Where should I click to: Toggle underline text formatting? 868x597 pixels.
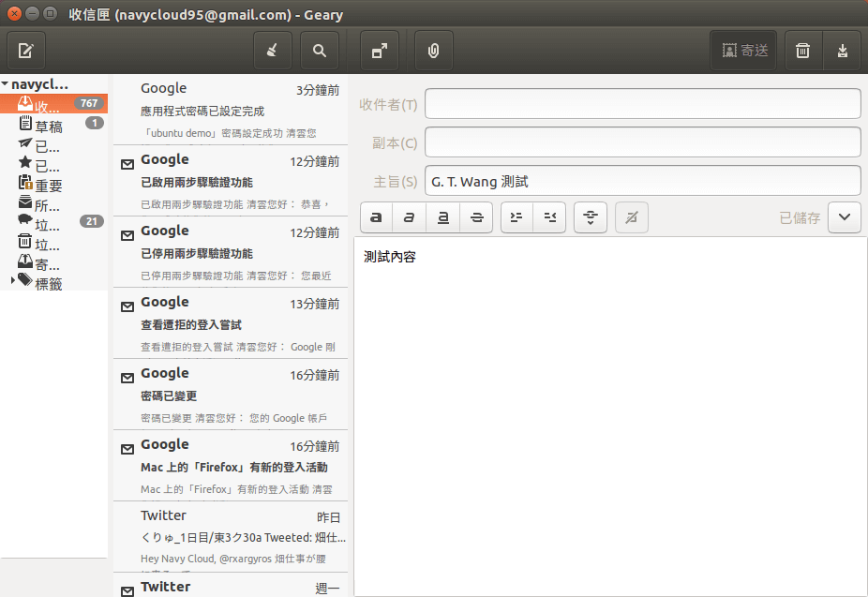[443, 217]
